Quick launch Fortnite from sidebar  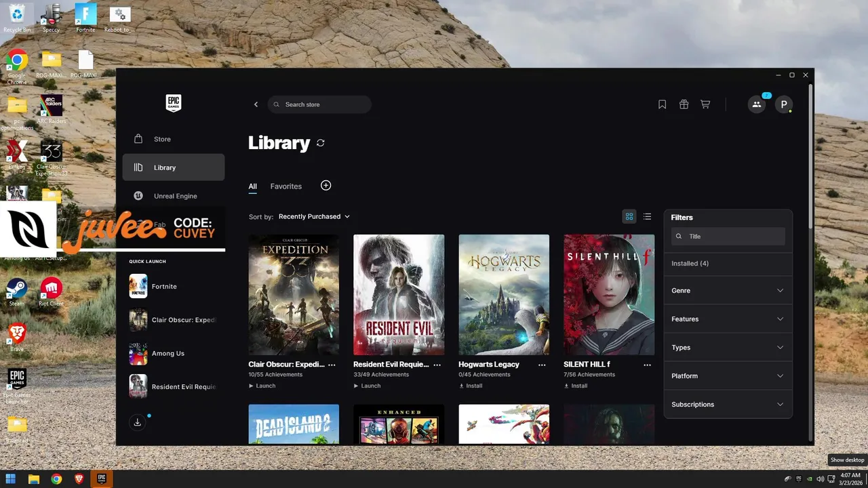point(174,287)
